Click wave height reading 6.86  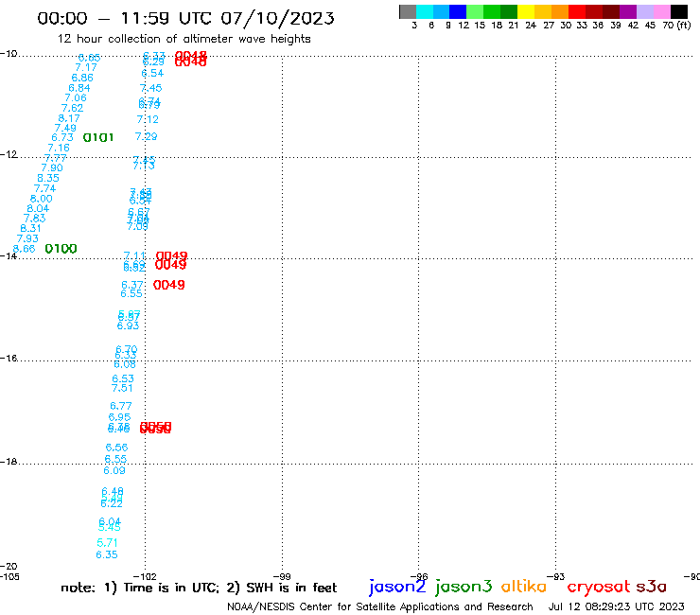(x=82, y=78)
